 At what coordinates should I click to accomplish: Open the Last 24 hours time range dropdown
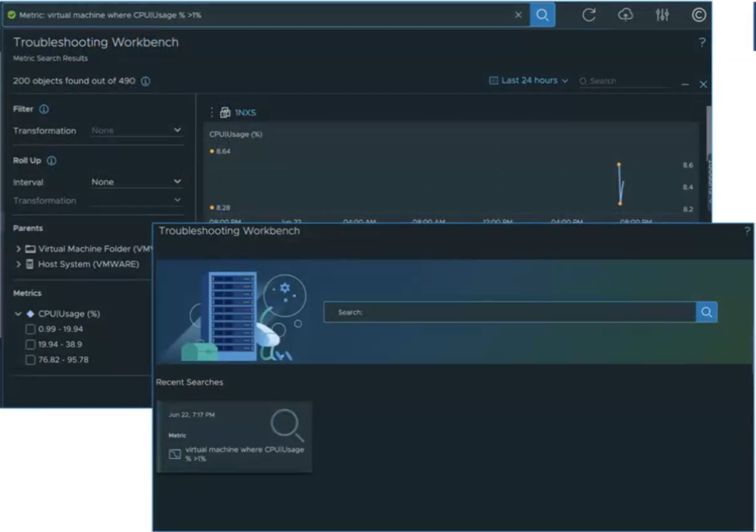[529, 80]
